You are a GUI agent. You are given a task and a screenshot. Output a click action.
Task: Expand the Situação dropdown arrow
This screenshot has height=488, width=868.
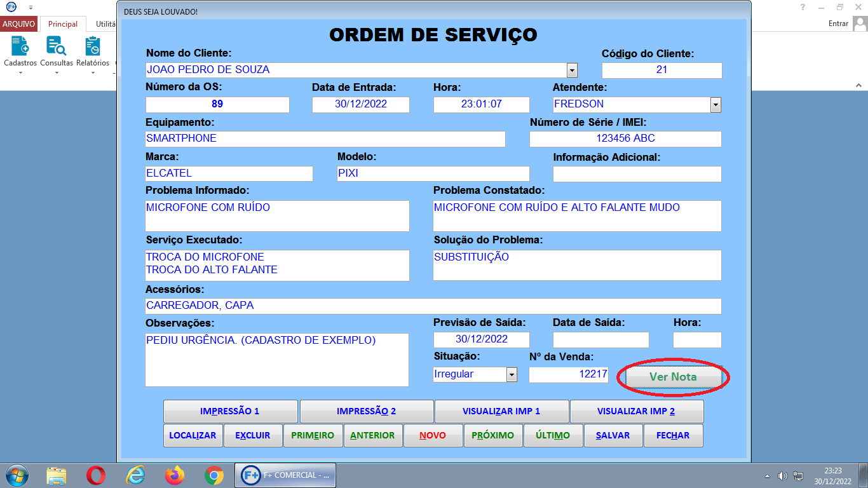coord(512,375)
